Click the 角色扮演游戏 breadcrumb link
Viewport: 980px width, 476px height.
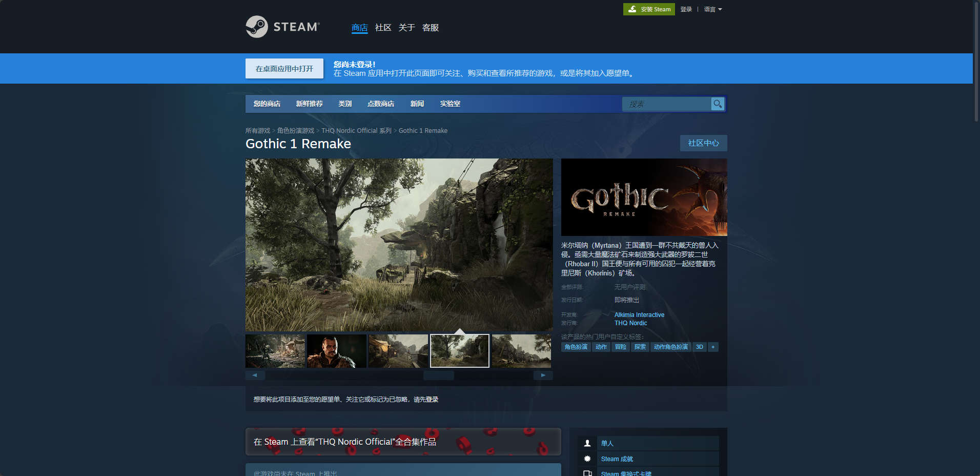pos(296,131)
